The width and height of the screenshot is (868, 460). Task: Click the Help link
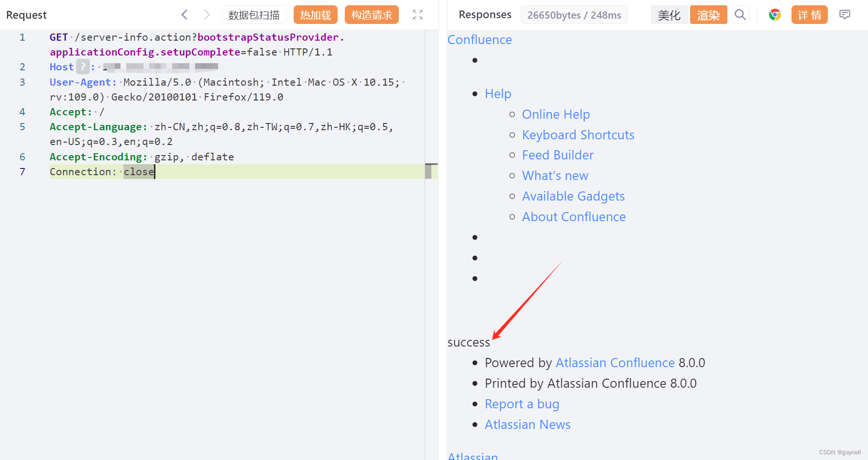pos(498,94)
